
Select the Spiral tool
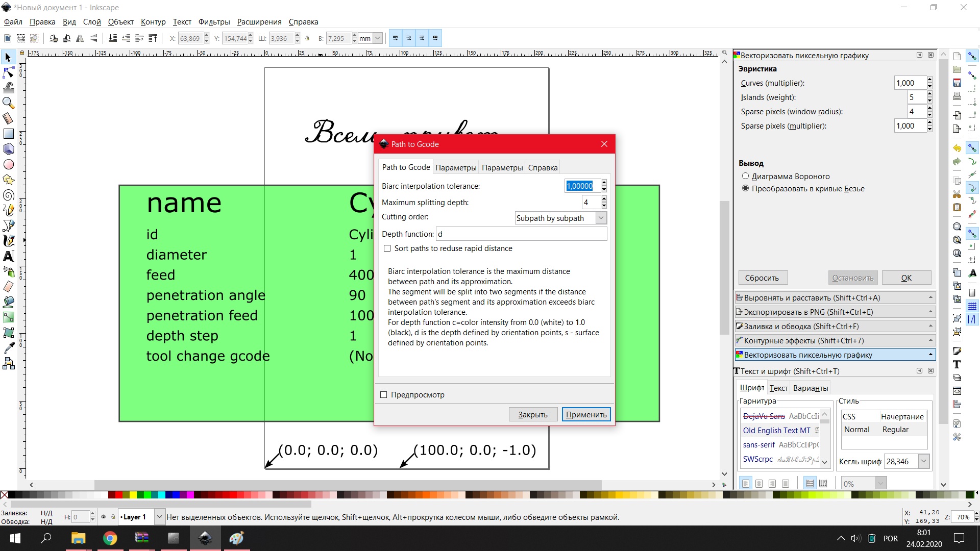pos(9,195)
